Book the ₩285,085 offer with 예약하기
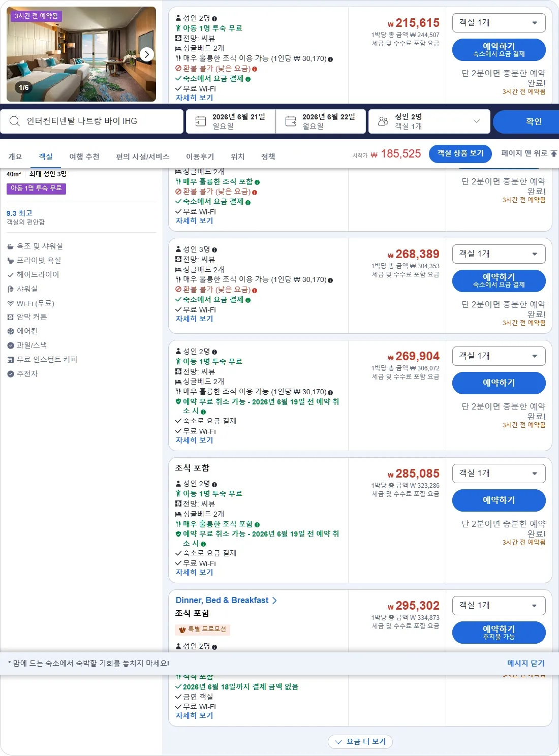Image resolution: width=559 pixels, height=756 pixels. pyautogui.click(x=499, y=500)
